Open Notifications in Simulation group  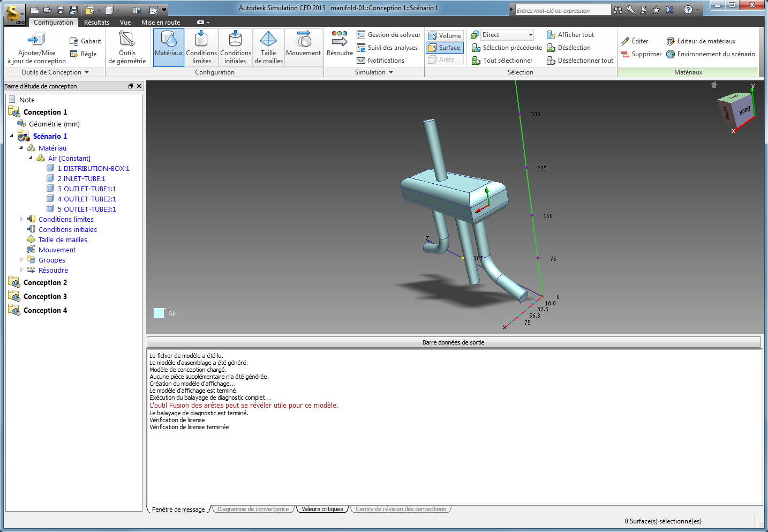pyautogui.click(x=381, y=61)
